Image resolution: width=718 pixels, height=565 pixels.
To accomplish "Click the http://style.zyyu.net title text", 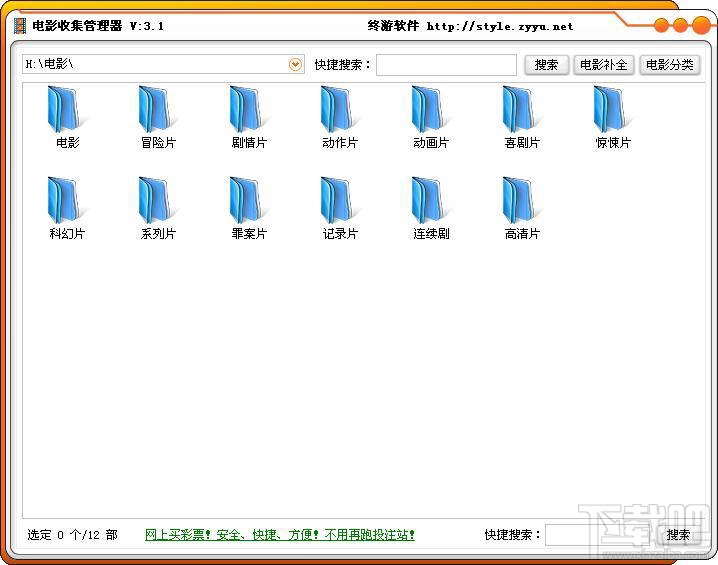I will 500,27.
